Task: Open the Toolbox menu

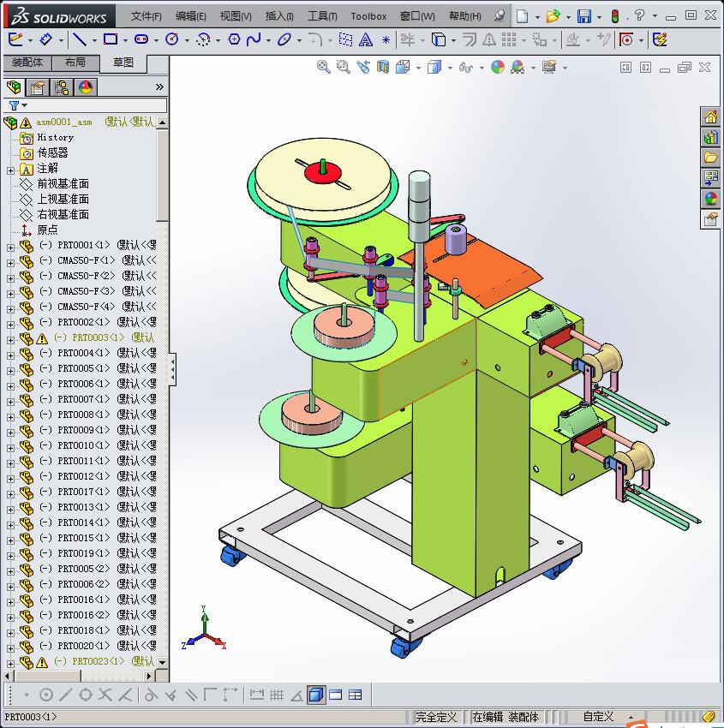Action: pos(368,17)
